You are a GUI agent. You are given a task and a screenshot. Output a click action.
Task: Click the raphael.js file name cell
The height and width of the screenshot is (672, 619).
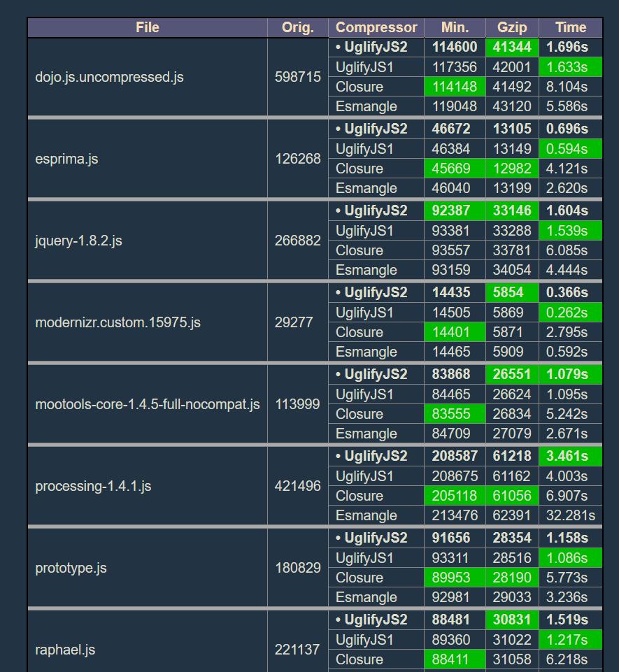tap(65, 650)
